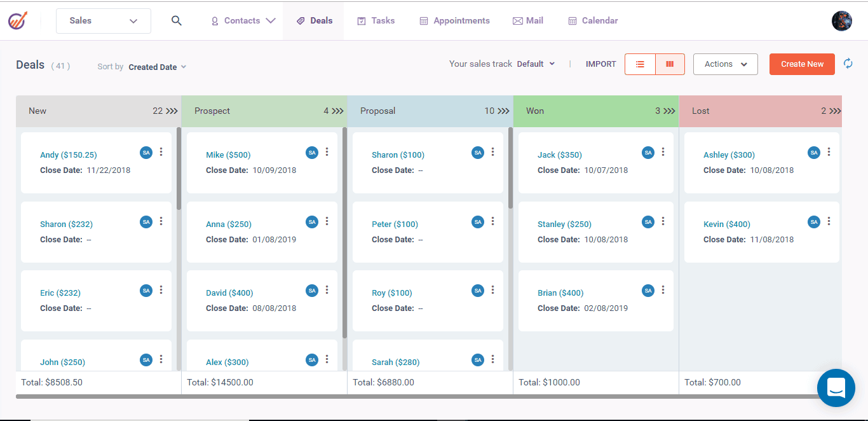Viewport: 868px width, 421px height.
Task: Open the profile avatar menu
Action: click(841, 20)
